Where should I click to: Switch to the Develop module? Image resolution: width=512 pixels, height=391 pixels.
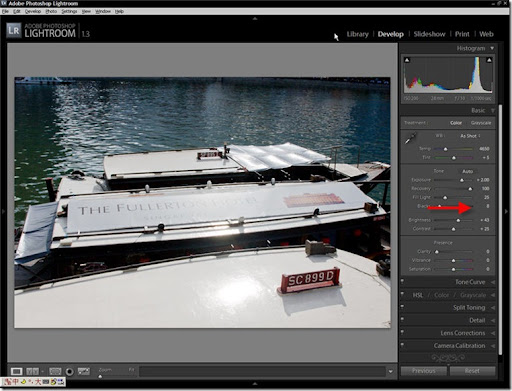tap(390, 34)
